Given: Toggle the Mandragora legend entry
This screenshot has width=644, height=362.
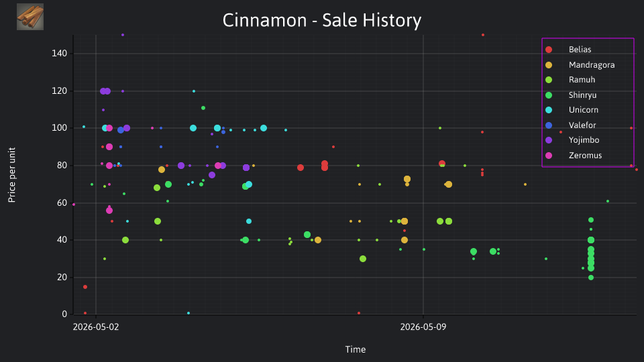Looking at the screenshot, I should 592,65.
